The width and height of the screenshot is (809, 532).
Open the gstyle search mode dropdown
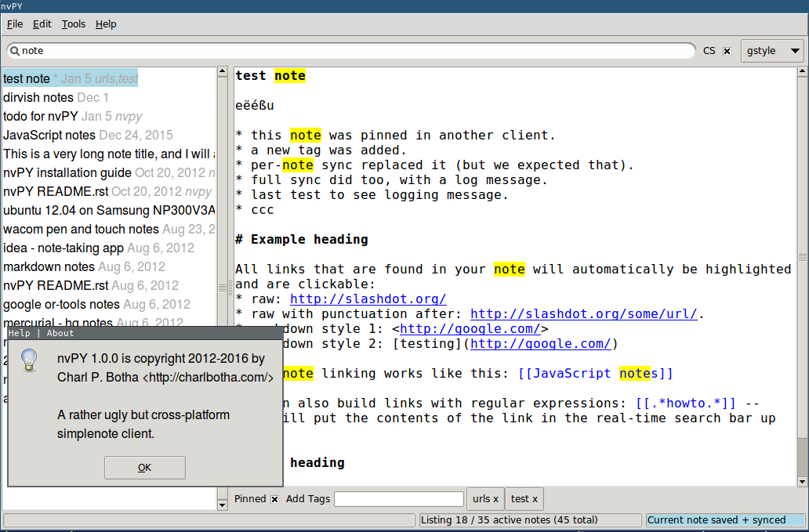pyautogui.click(x=772, y=51)
